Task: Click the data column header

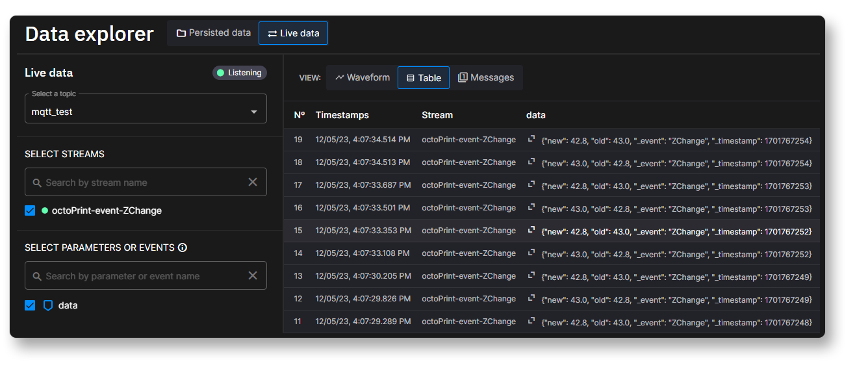Action: 536,115
